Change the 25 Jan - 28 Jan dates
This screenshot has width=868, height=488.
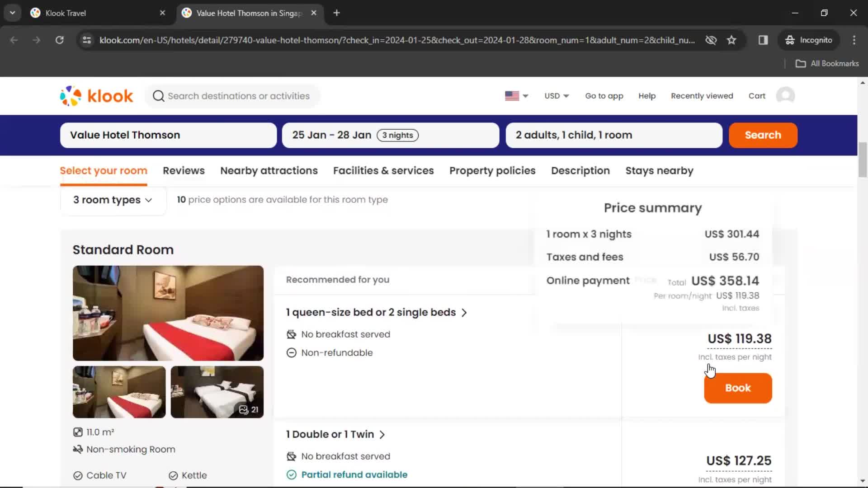click(391, 135)
